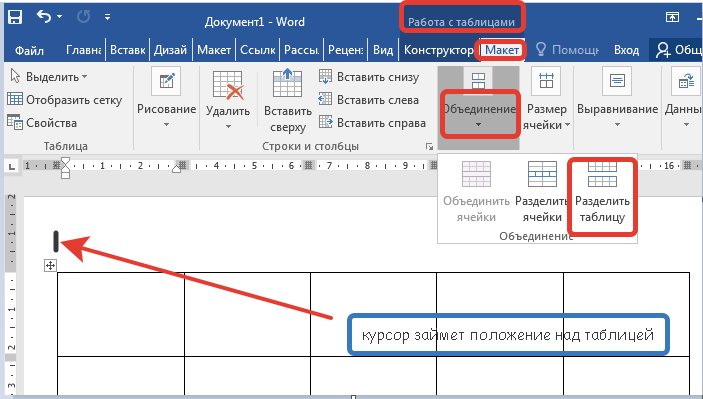Click the last cell in the first row
The image size is (703, 399).
tap(626, 314)
